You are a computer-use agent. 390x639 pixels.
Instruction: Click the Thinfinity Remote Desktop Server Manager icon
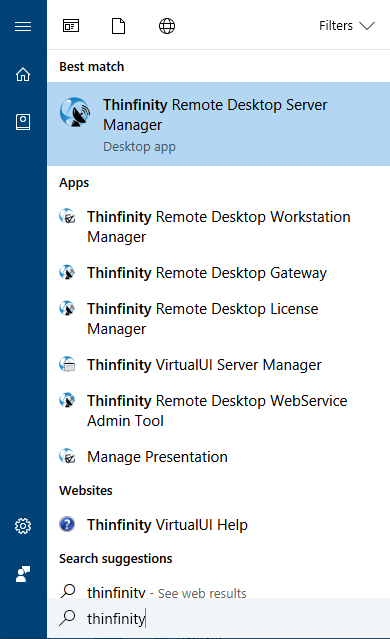(75, 112)
